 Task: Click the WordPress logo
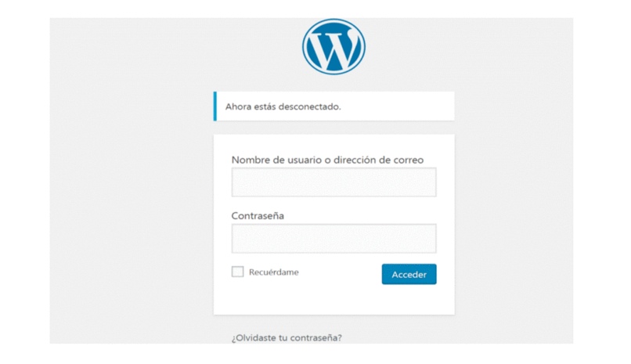[x=334, y=47]
